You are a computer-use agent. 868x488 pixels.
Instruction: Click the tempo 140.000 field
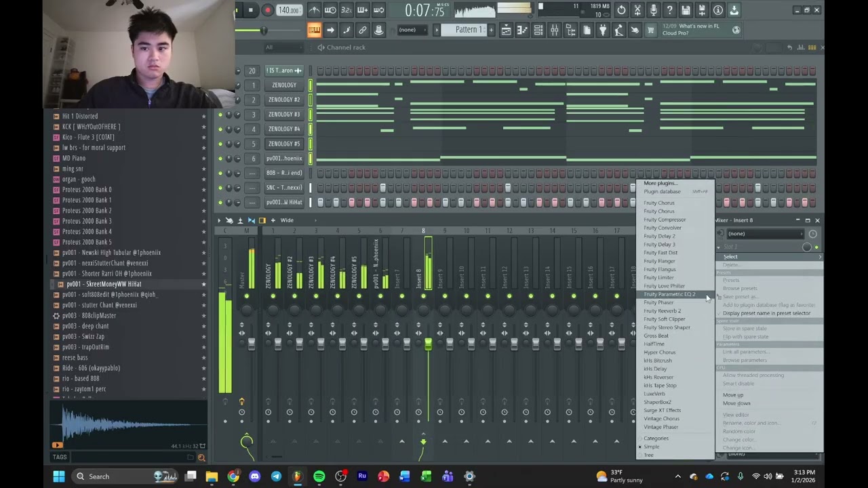(289, 10)
